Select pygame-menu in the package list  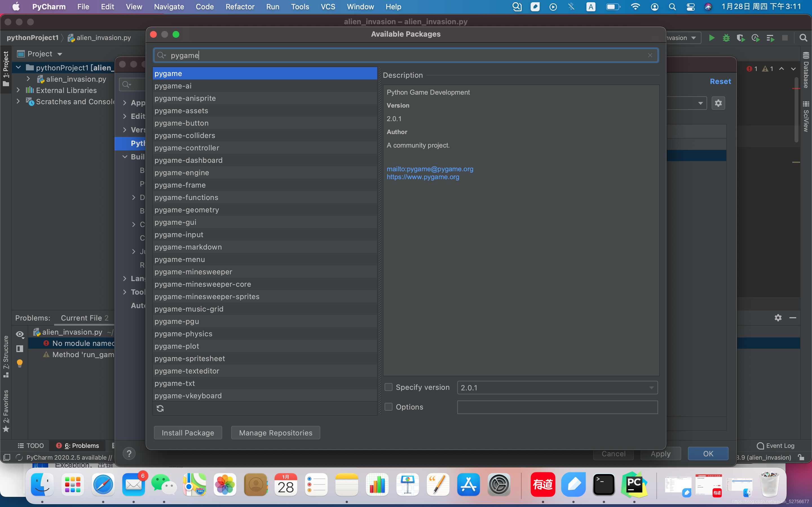point(180,259)
